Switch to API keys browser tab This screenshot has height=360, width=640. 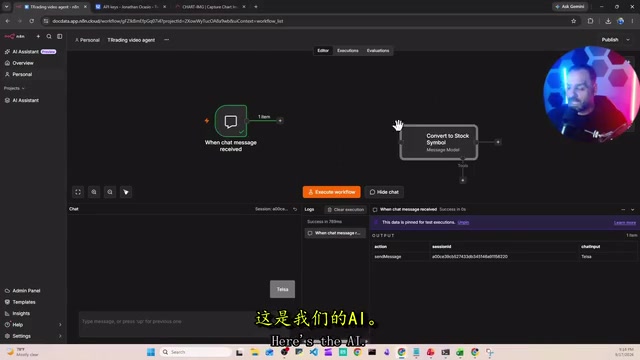[131, 7]
